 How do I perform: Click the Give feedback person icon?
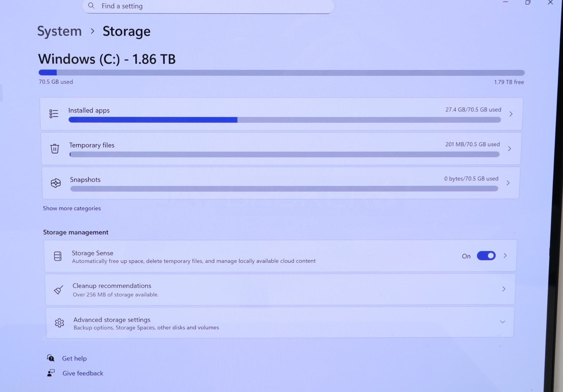51,373
